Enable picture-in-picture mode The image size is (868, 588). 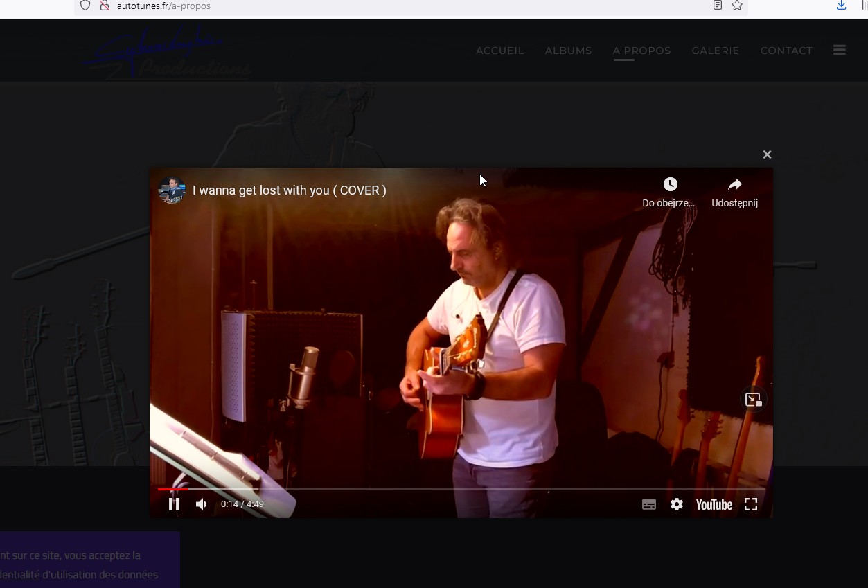[753, 400]
